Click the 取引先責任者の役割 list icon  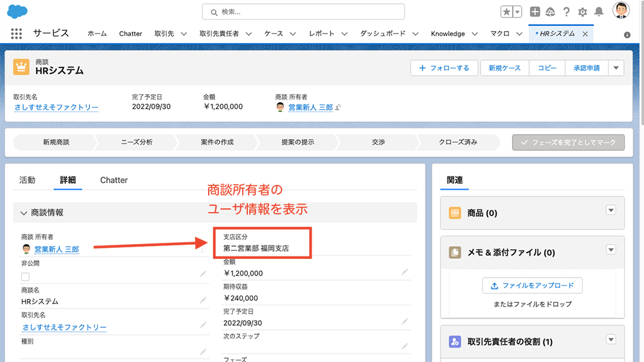455,341
